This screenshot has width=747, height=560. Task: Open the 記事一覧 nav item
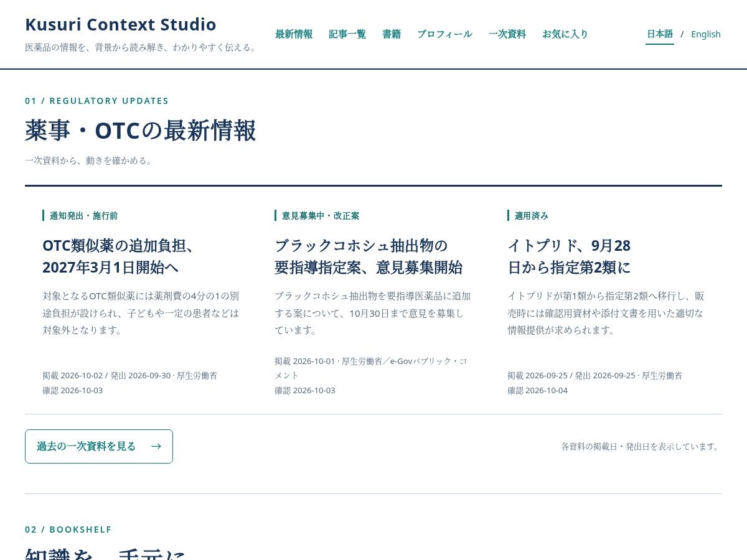(347, 34)
